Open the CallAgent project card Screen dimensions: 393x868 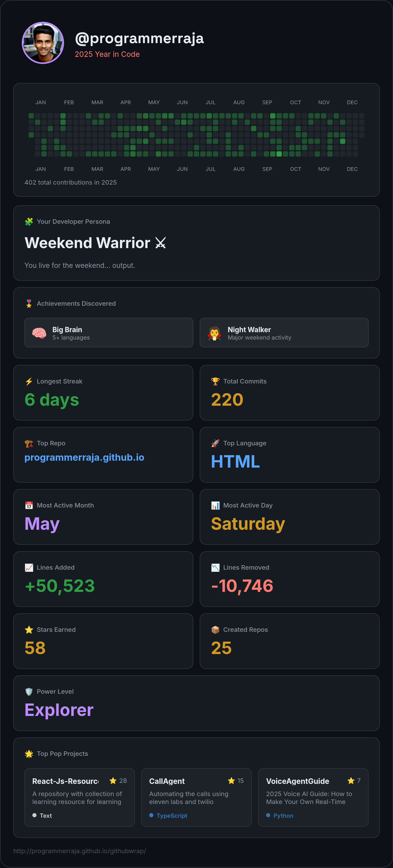196,797
